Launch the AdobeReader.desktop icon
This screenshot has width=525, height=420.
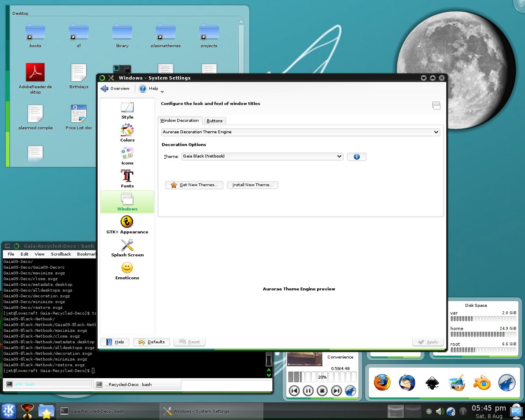click(35, 78)
